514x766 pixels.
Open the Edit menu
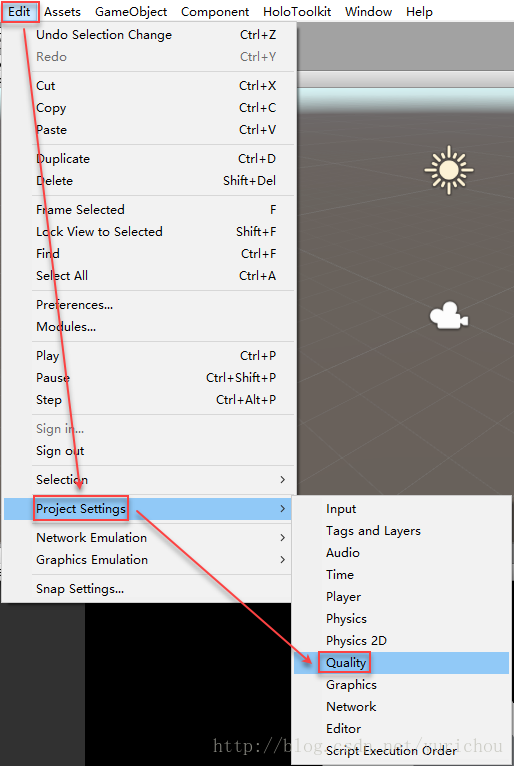point(20,12)
